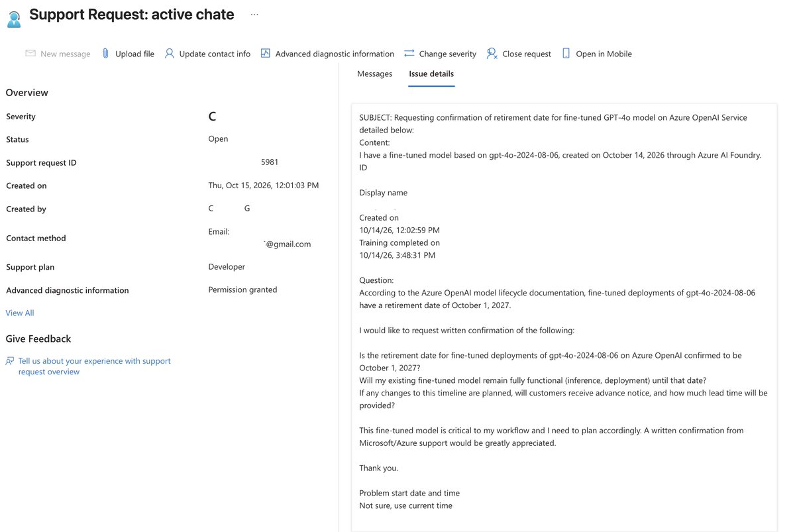Open the View All link
This screenshot has height=532, width=795.
pos(20,313)
